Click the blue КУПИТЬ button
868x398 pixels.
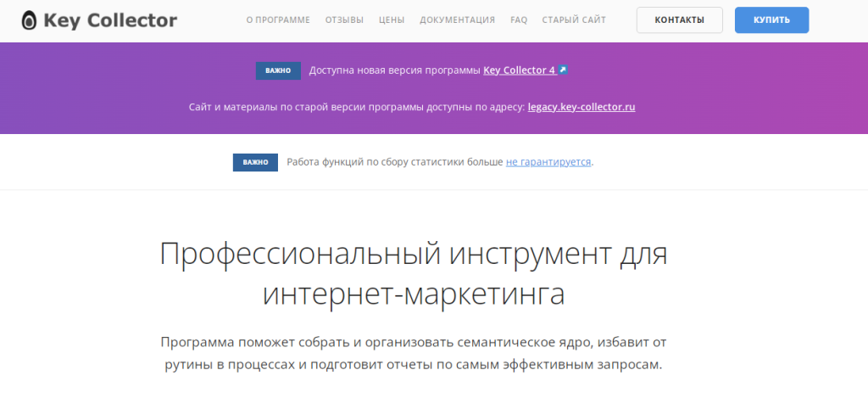pos(771,20)
